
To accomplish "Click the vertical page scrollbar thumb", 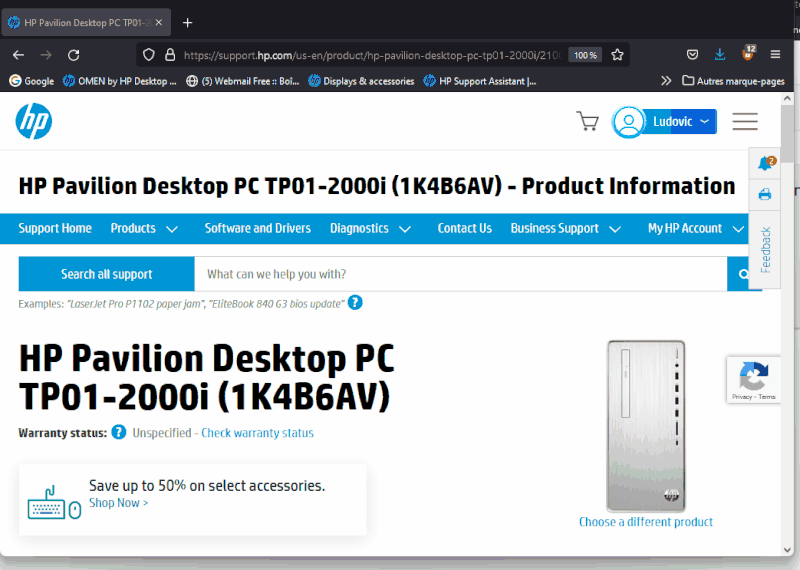I will (x=788, y=134).
